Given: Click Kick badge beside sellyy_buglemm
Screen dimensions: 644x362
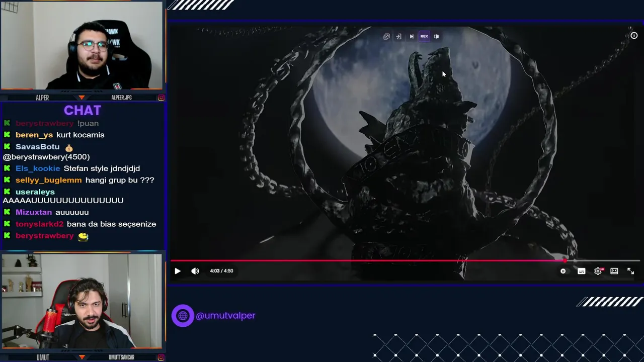Looking at the screenshot, I should [x=7, y=180].
